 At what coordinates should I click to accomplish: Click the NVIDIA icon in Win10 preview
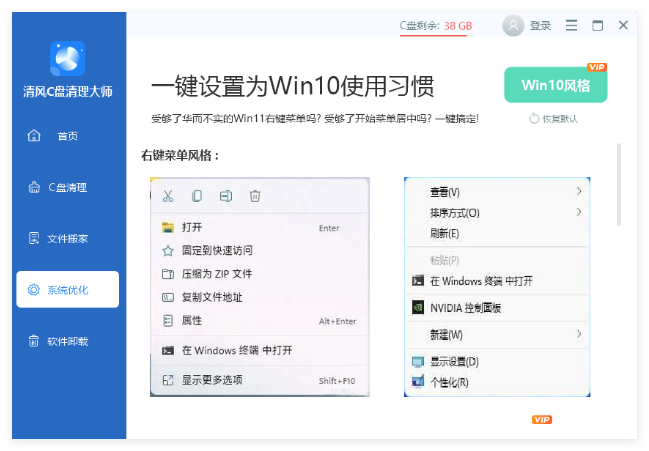point(418,307)
